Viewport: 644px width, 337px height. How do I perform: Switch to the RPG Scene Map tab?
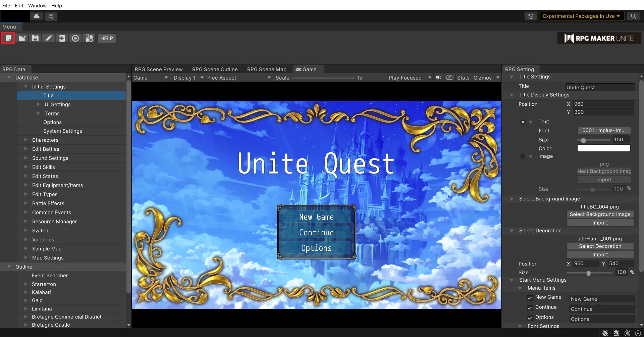(267, 69)
